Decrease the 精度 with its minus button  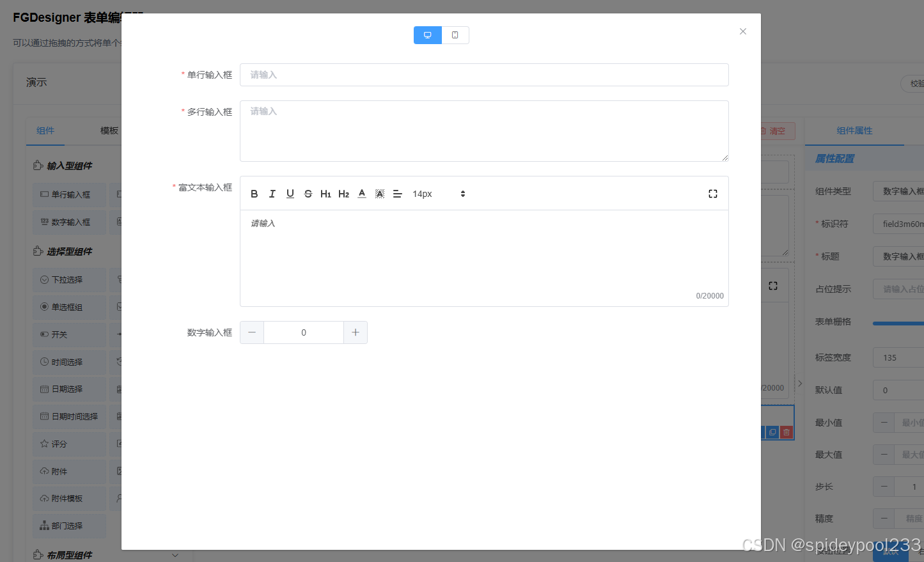[884, 519]
